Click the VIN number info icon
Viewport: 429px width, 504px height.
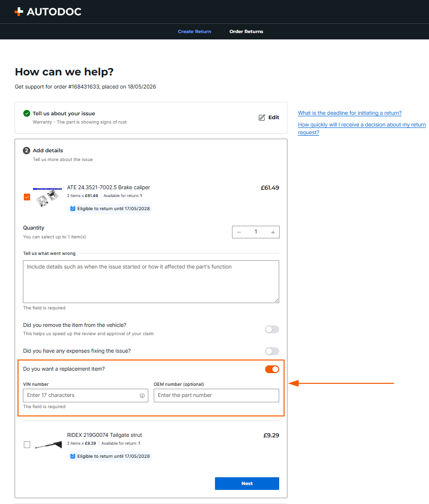click(x=142, y=396)
